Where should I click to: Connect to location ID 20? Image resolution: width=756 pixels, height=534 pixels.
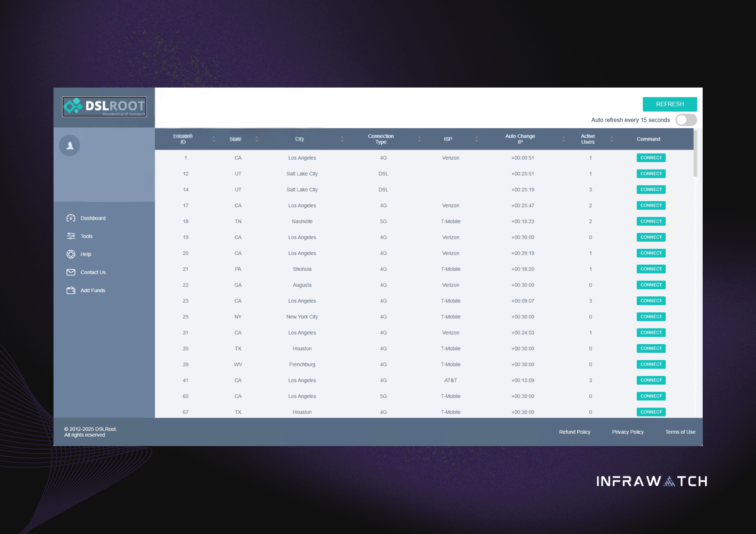click(x=651, y=253)
